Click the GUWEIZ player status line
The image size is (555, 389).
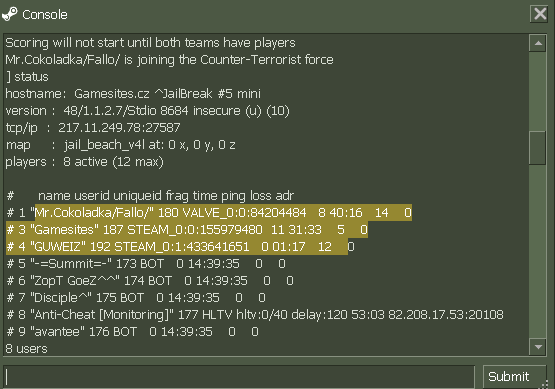180,247
